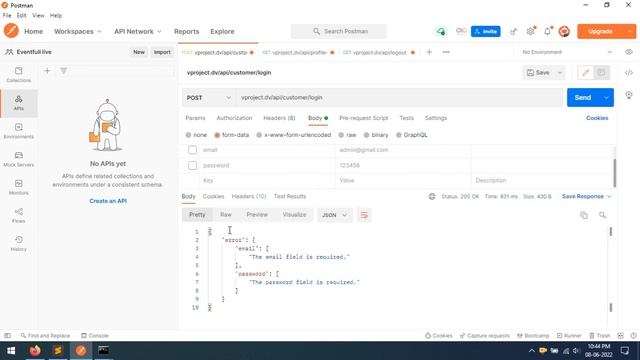
Task: Click the comments icon near Save
Action: (x=601, y=73)
